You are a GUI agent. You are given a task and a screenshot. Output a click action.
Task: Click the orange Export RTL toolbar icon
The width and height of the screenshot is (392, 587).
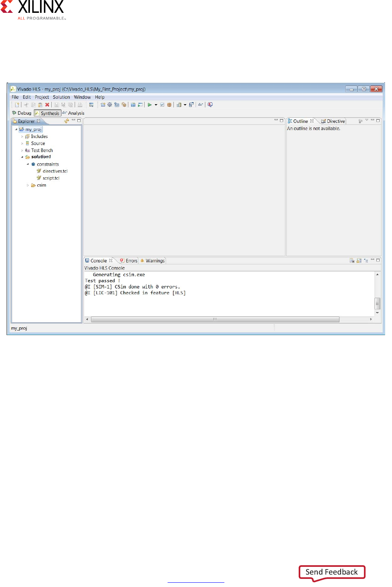(169, 105)
